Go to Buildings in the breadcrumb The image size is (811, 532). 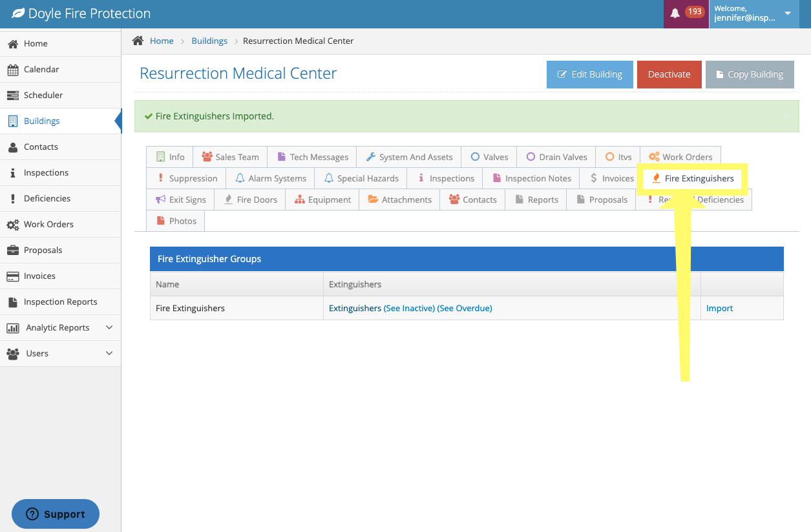pyautogui.click(x=209, y=41)
